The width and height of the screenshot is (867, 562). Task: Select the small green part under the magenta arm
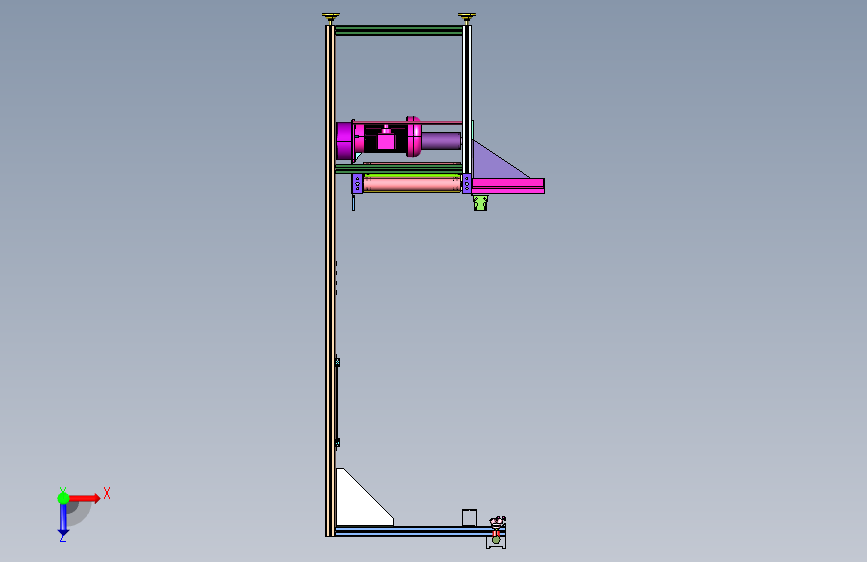point(480,202)
